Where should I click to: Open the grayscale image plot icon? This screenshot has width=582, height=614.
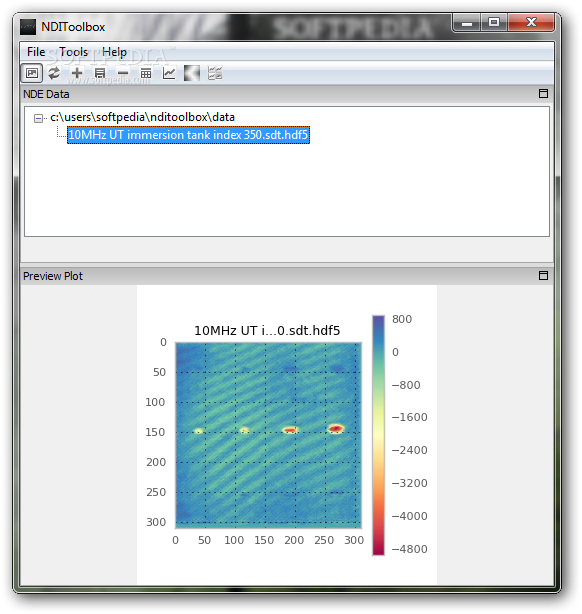pyautogui.click(x=192, y=73)
